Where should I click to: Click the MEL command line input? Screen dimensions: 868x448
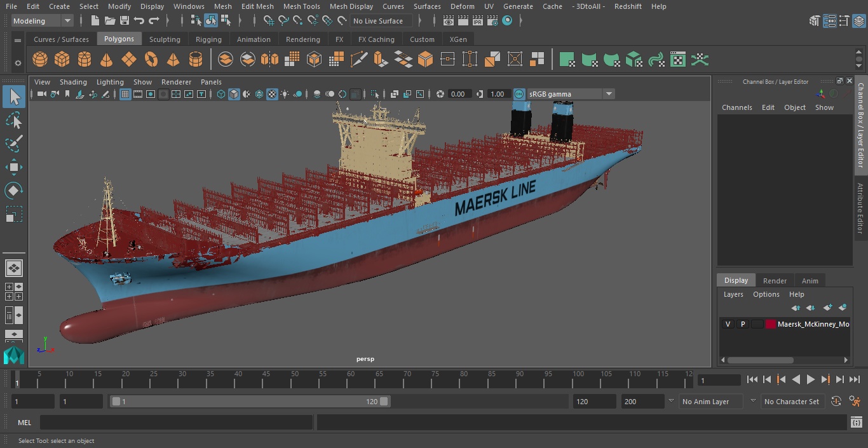click(x=177, y=423)
